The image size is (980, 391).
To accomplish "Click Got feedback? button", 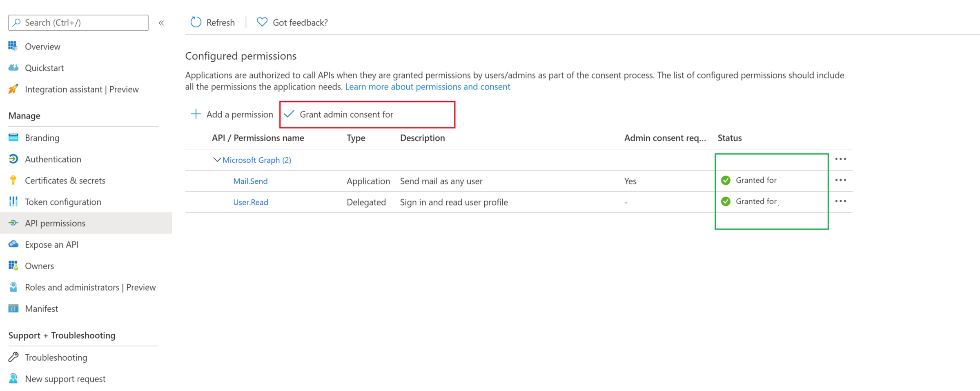I will (x=292, y=22).
